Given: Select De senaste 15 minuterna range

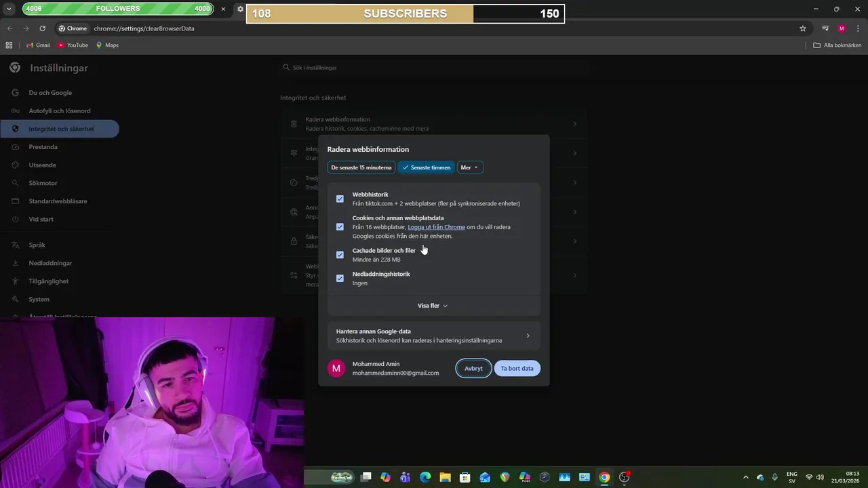Looking at the screenshot, I should tap(361, 167).
